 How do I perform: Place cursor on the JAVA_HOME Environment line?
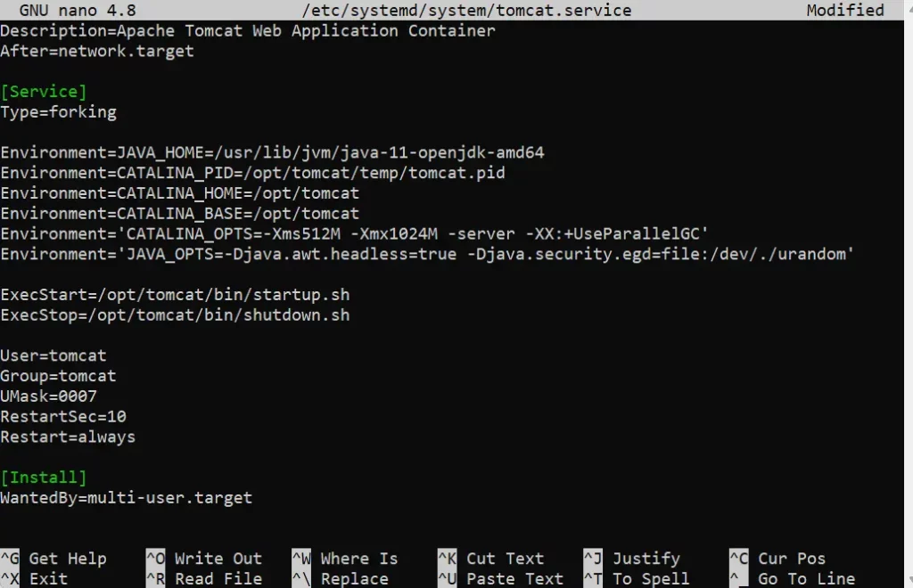pyautogui.click(x=272, y=152)
